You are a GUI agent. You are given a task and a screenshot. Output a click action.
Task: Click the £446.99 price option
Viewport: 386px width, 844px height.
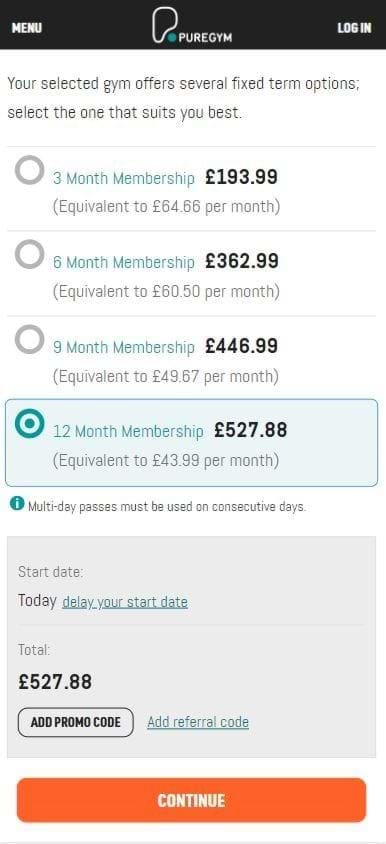(x=241, y=346)
